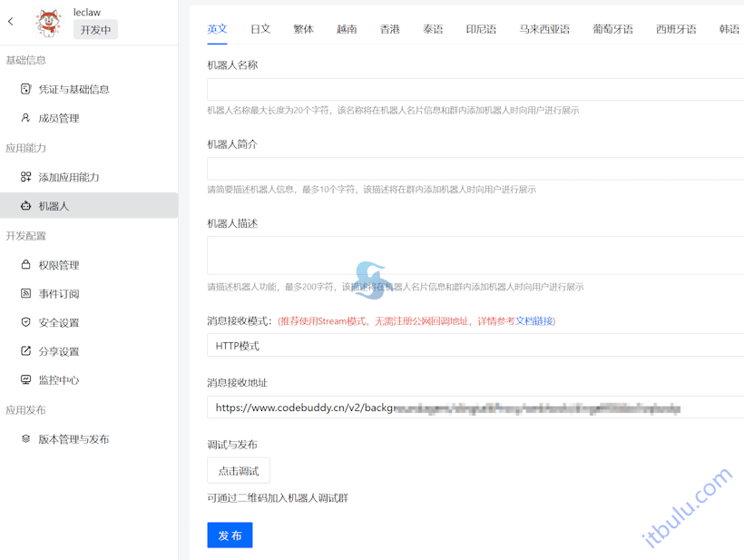Switch to the 泰语 language tab
The height and width of the screenshot is (560, 744).
[434, 29]
